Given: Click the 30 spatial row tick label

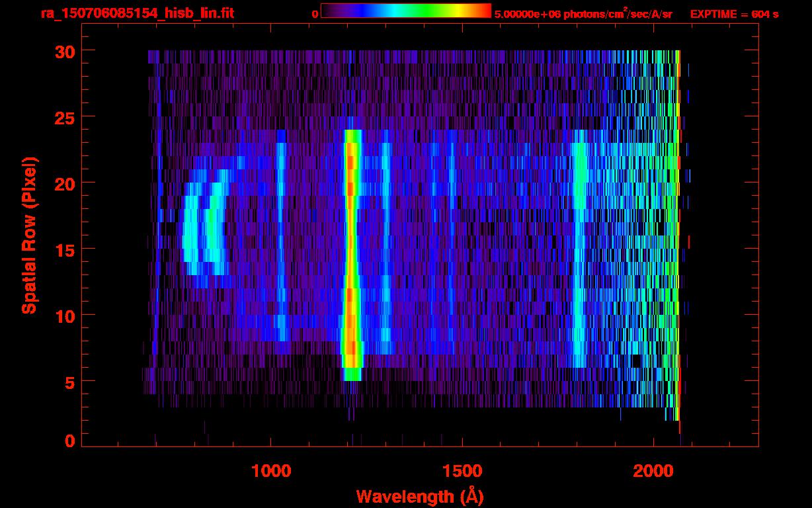Looking at the screenshot, I should [x=64, y=52].
